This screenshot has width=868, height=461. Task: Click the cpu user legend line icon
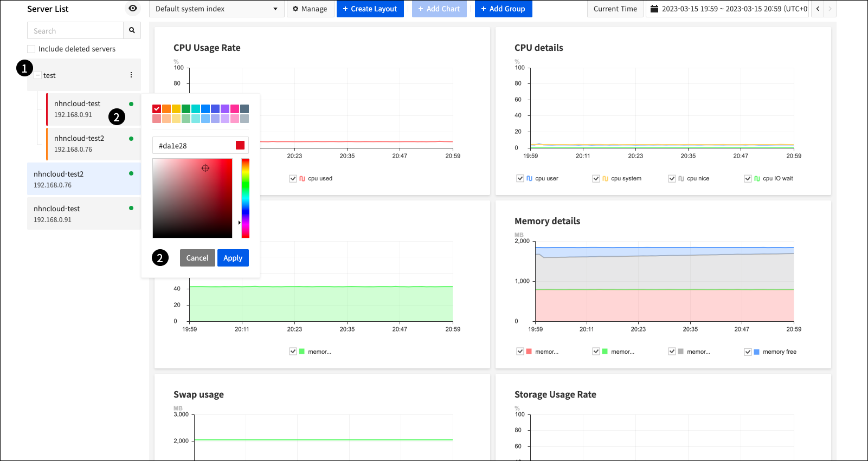[530, 178]
